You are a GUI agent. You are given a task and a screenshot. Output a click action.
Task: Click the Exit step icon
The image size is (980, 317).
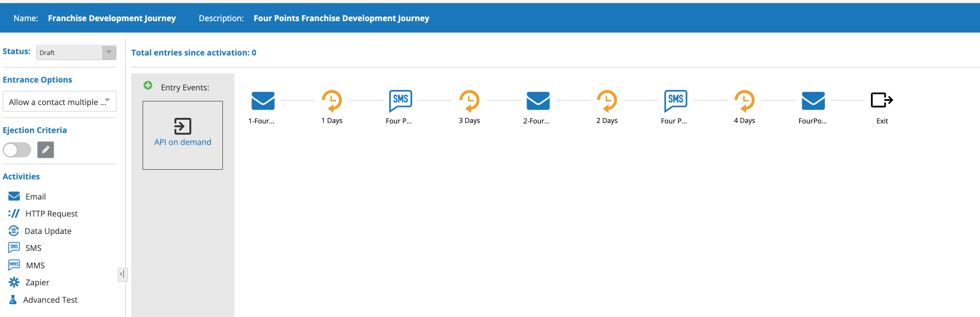pyautogui.click(x=882, y=100)
